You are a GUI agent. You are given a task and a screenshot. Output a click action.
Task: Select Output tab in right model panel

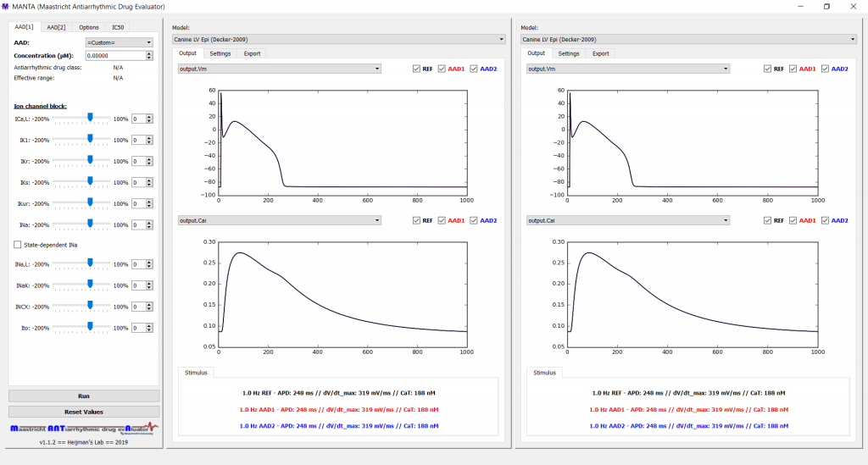536,53
